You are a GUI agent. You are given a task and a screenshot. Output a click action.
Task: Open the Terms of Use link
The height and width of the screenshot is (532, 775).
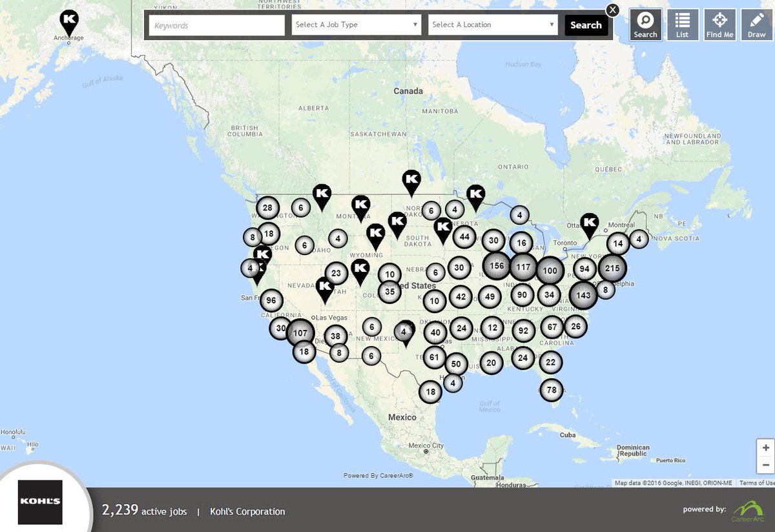757,483
